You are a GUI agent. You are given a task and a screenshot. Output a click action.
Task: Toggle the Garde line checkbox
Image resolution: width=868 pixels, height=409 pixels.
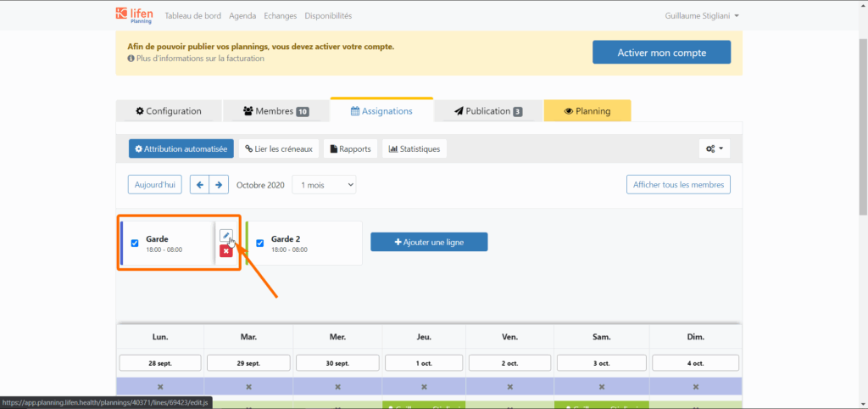tap(135, 244)
